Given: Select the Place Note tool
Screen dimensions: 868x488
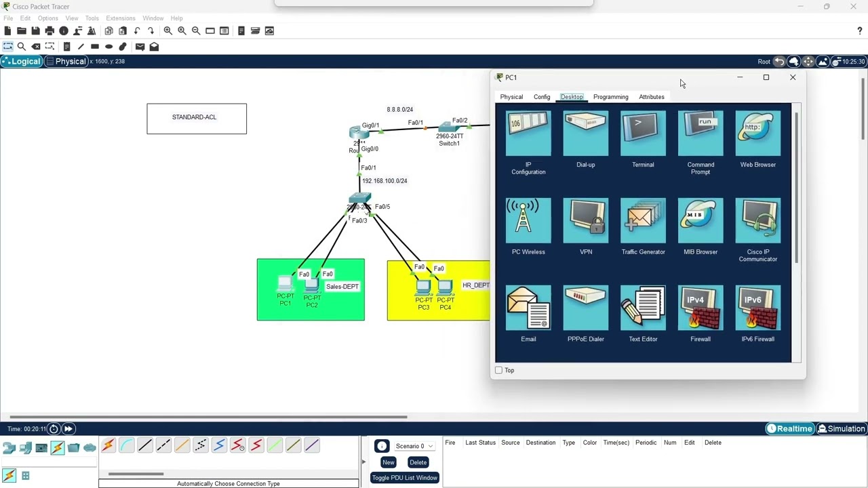Looking at the screenshot, I should (66, 47).
